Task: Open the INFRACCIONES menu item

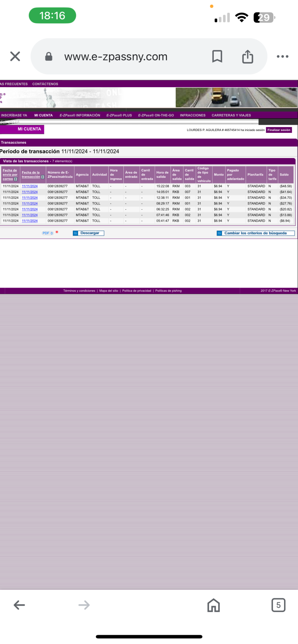Action: [x=192, y=115]
